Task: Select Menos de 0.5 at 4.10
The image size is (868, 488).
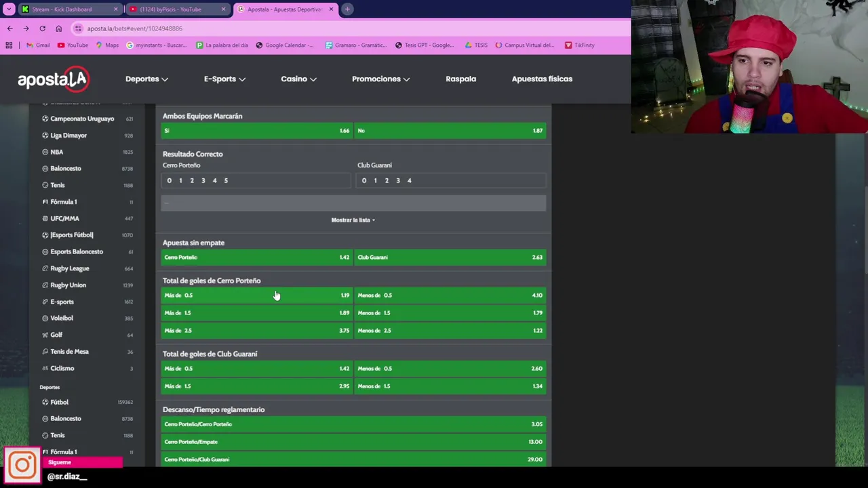Action: pyautogui.click(x=450, y=296)
